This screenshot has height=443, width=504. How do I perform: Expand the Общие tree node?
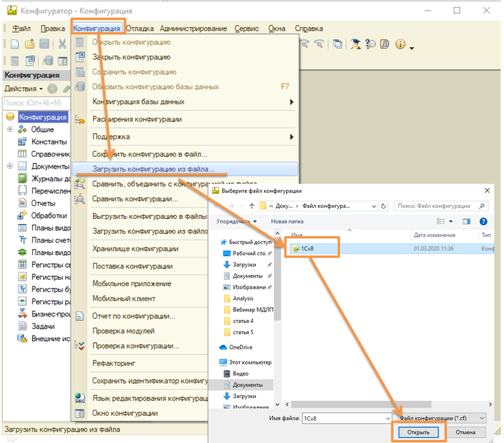coord(10,129)
